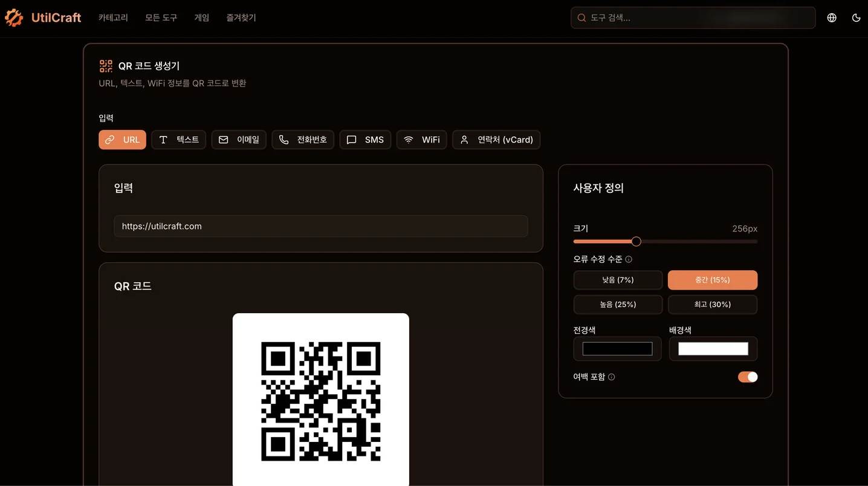Toggle dark mode with the moon icon
Image resolution: width=868 pixels, height=486 pixels.
(856, 18)
